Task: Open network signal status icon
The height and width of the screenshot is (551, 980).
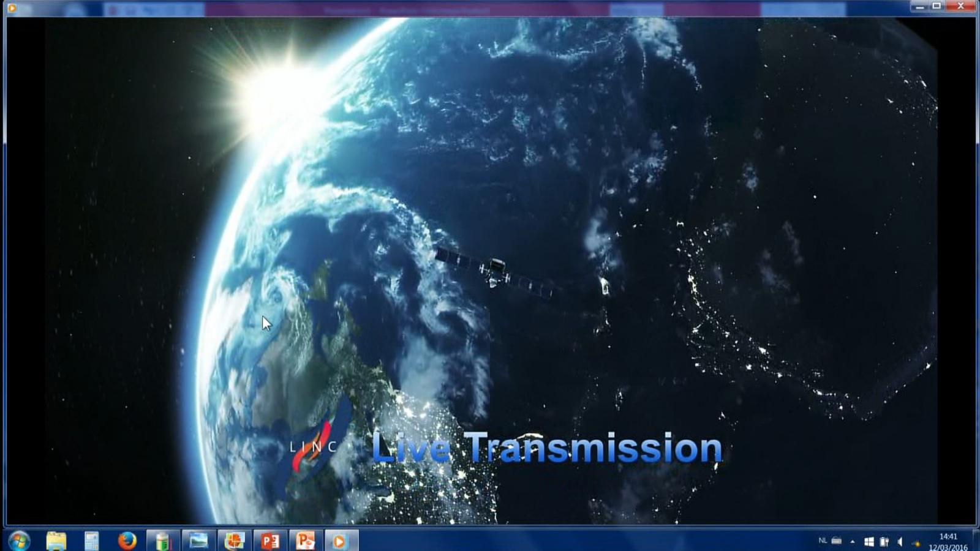Action: point(916,542)
